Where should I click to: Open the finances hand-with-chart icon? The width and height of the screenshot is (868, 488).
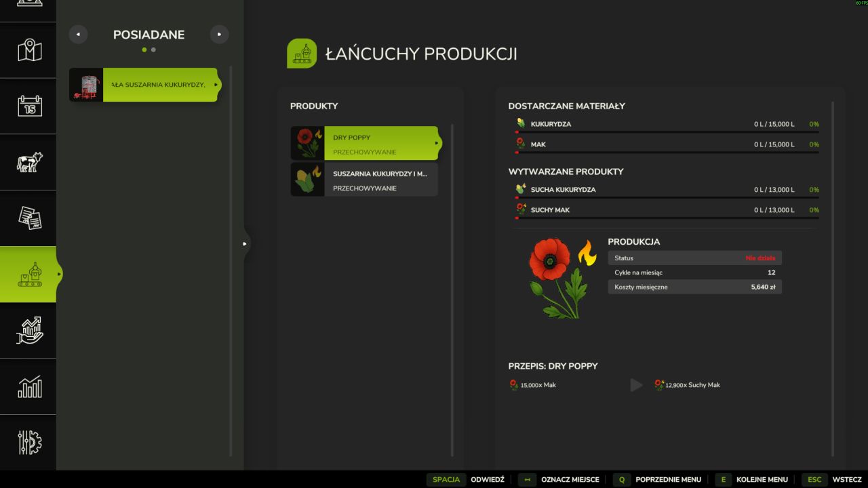(28, 330)
